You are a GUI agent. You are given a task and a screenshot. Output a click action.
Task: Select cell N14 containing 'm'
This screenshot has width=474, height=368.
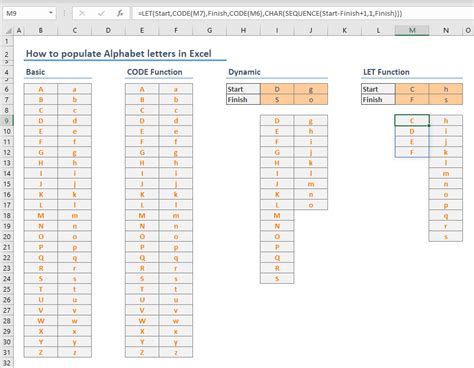coord(446,173)
